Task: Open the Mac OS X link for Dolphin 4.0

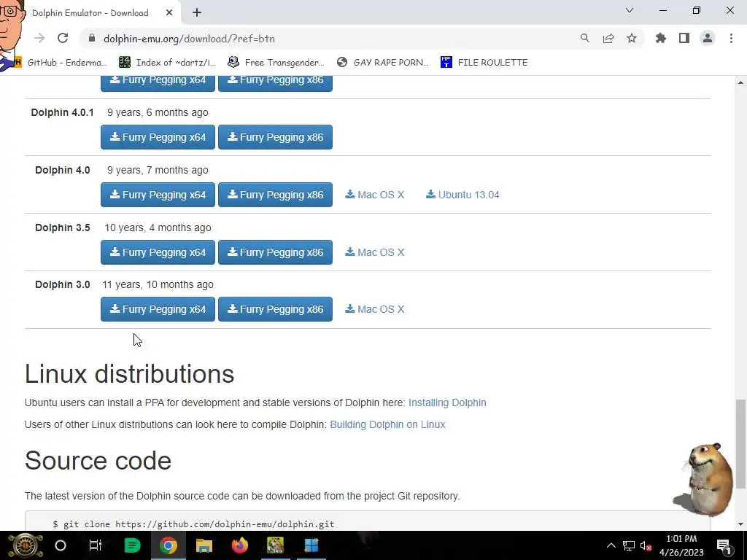Action: [x=375, y=195]
